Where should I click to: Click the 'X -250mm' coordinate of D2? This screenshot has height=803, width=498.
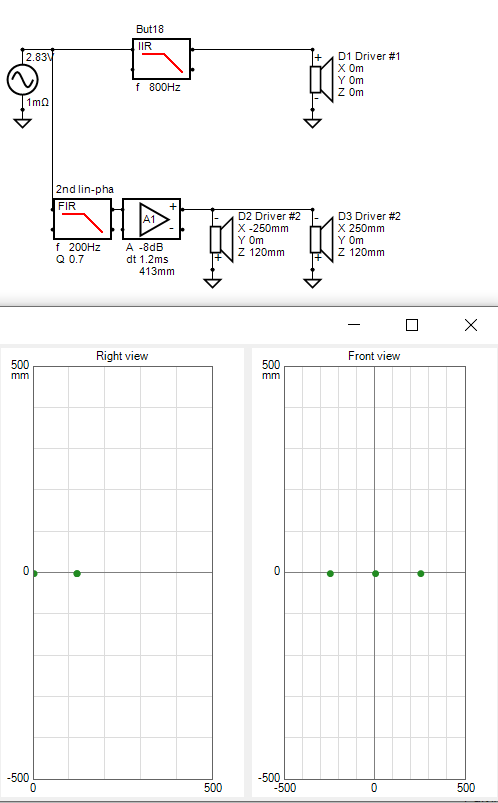click(263, 228)
